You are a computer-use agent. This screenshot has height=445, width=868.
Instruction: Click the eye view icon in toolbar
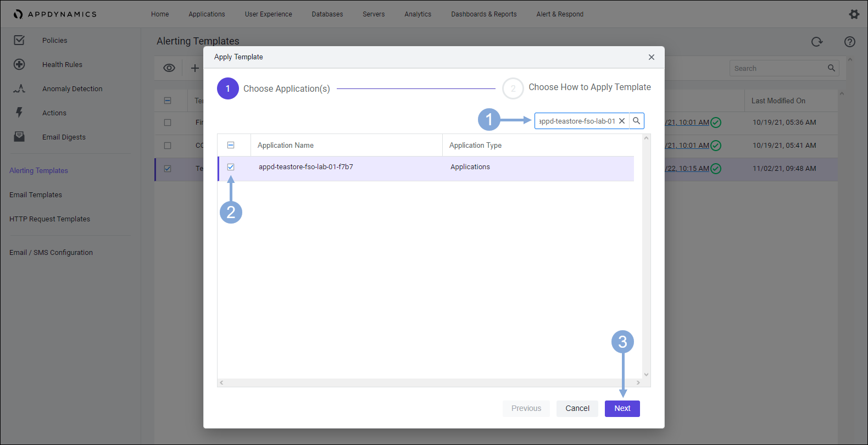click(x=169, y=68)
